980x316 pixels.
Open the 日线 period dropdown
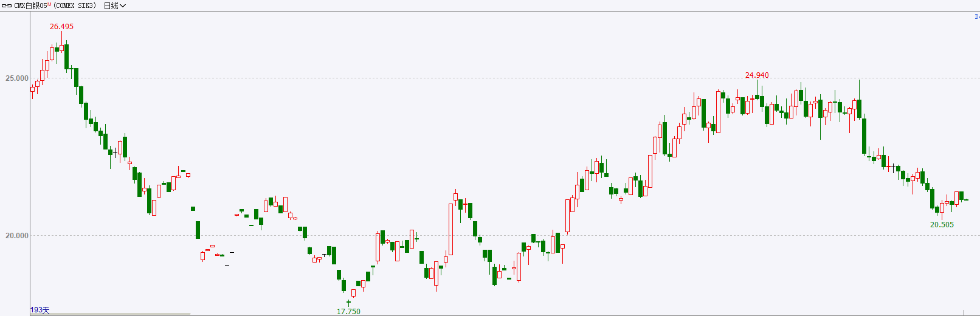115,5
